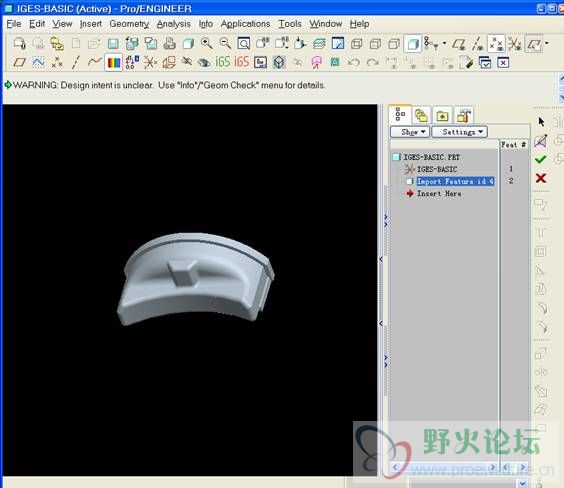This screenshot has height=488, width=564.
Task: Click the Feat # column header
Action: click(514, 145)
